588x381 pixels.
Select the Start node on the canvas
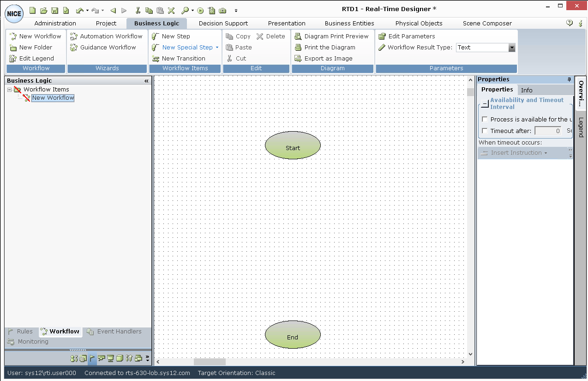coord(293,146)
